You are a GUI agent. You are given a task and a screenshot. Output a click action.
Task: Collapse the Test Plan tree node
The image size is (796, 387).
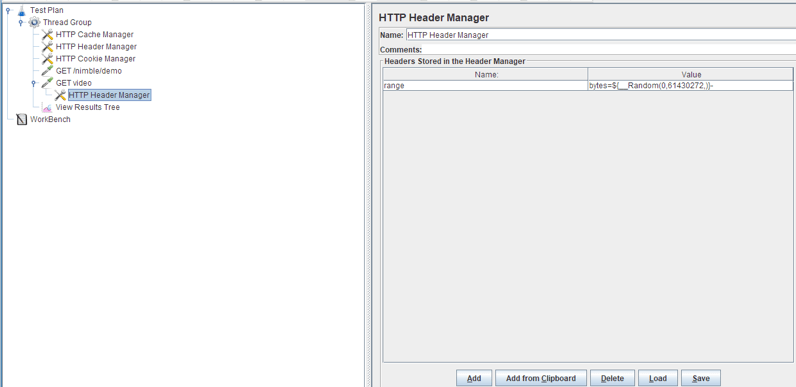point(8,10)
